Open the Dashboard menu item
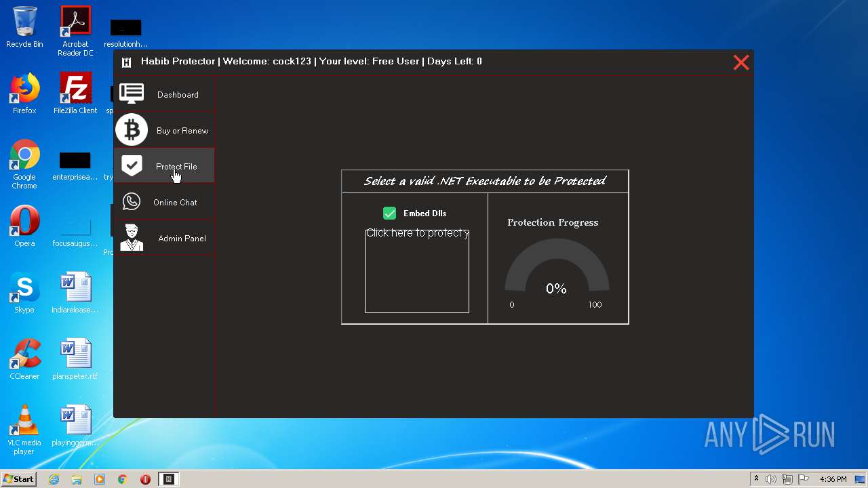This screenshot has width=868, height=488. pos(164,94)
